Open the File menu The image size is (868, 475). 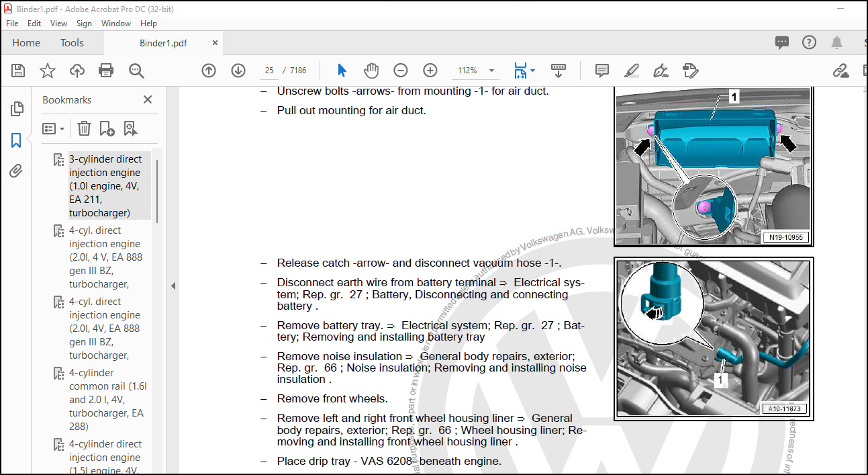click(12, 23)
